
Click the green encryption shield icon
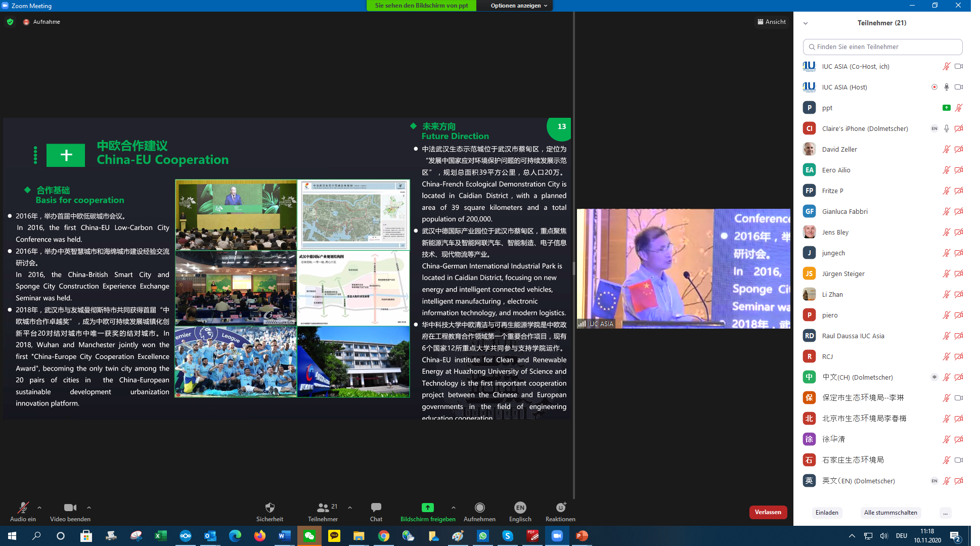[10, 22]
